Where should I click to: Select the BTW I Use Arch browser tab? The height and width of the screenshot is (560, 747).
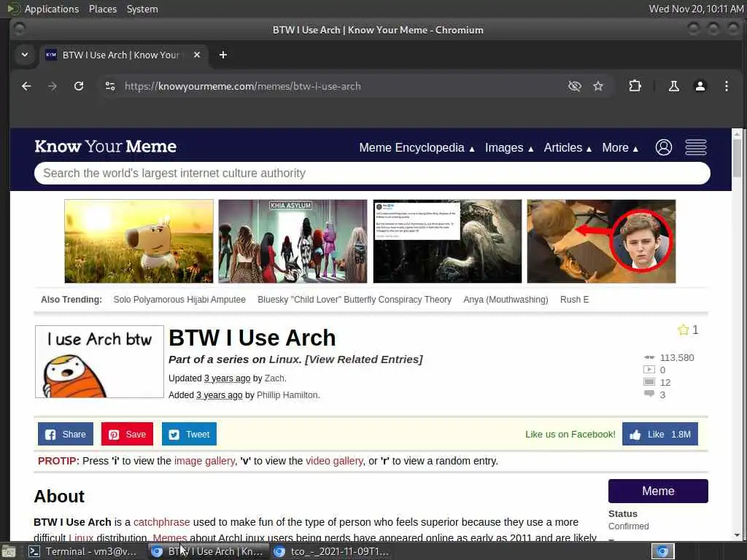(x=122, y=55)
